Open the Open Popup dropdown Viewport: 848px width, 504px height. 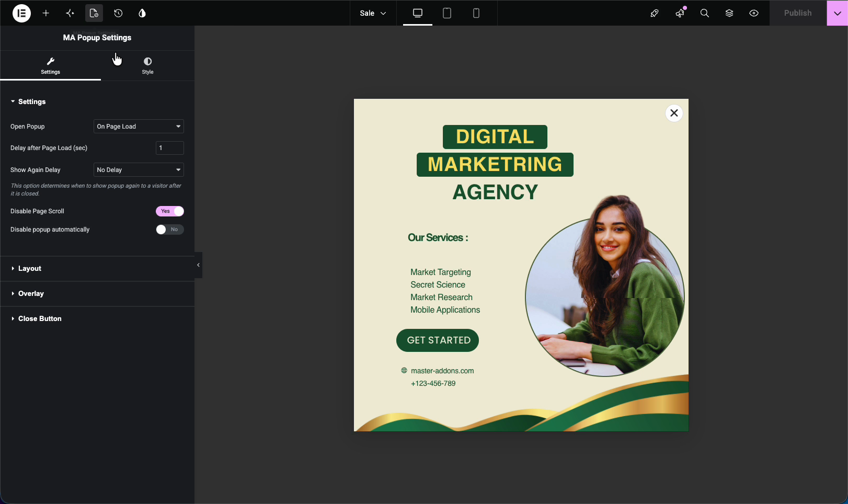coord(139,127)
